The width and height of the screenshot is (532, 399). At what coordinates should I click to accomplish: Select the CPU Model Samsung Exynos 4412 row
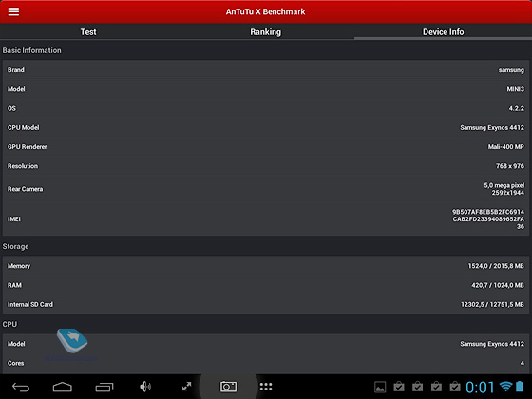pos(266,128)
